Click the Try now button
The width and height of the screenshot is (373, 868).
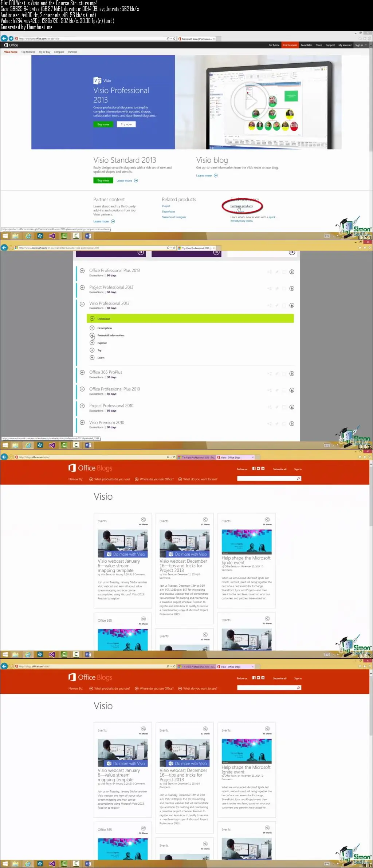(x=126, y=124)
